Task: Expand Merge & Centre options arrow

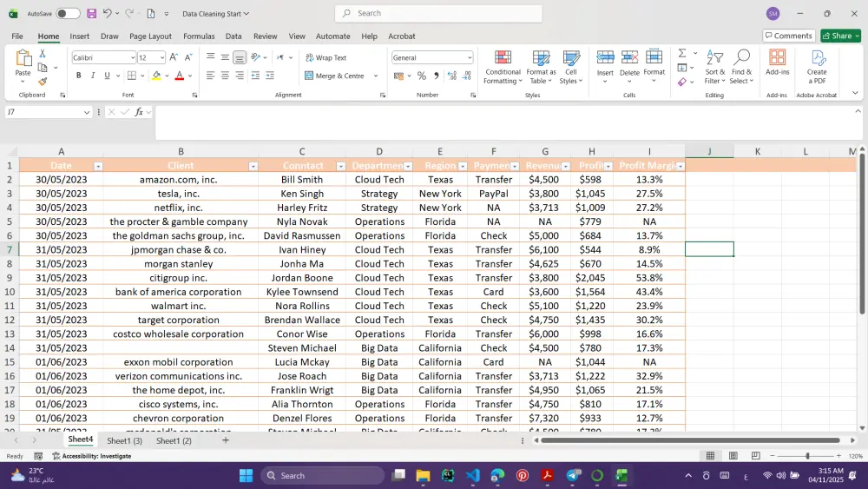Action: point(375,76)
